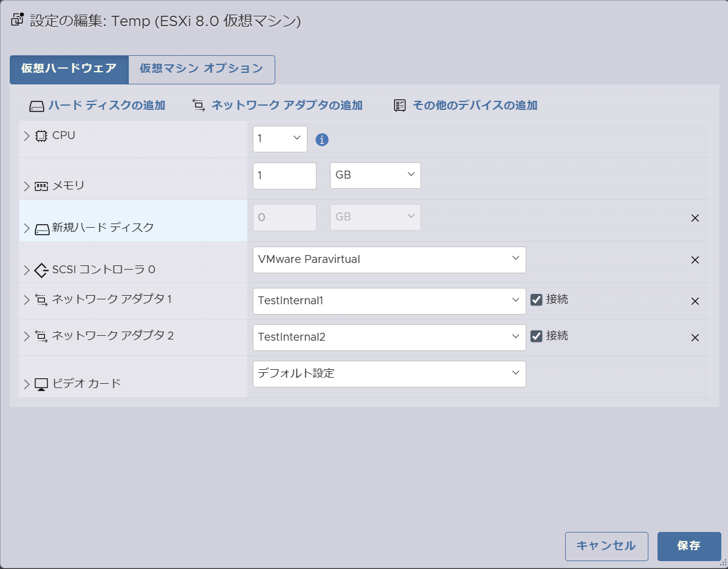Open the memory unit GB dropdown
The image size is (728, 569).
click(375, 175)
